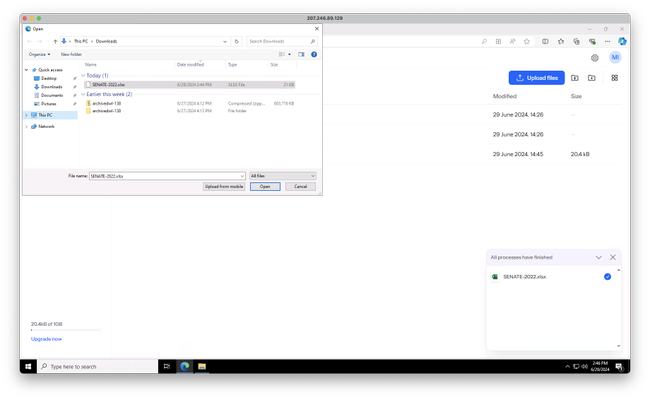Click the help question mark icon
The width and height of the screenshot is (650, 400).
point(314,54)
